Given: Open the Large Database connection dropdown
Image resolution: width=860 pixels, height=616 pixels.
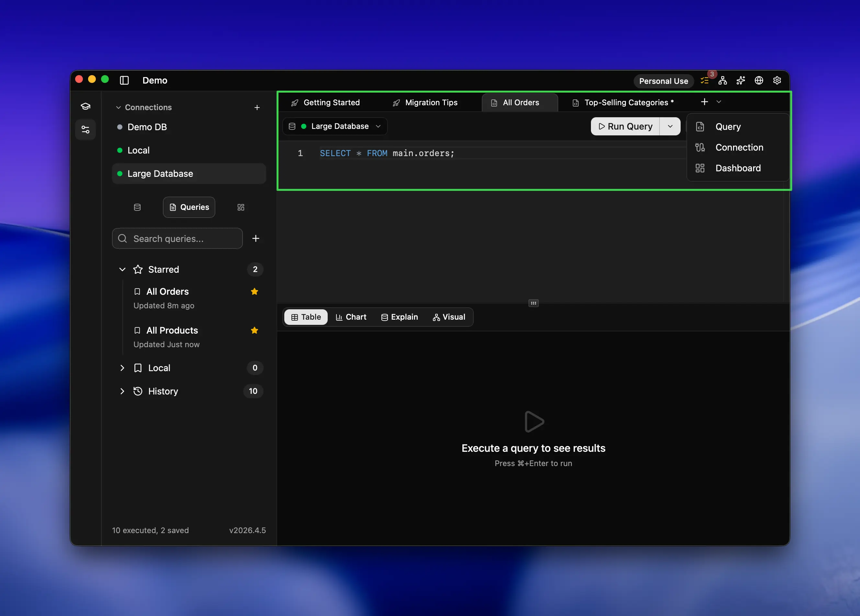Looking at the screenshot, I should [378, 126].
